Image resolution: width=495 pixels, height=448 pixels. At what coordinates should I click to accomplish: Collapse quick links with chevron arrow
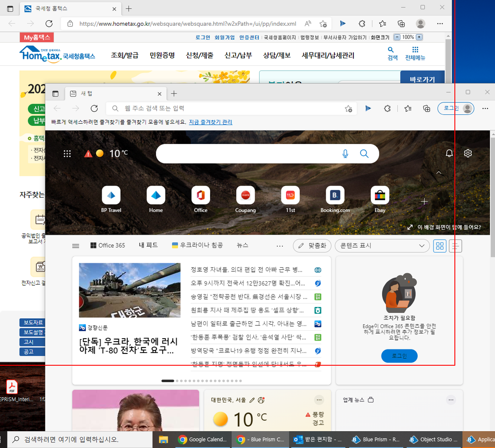coord(439,173)
